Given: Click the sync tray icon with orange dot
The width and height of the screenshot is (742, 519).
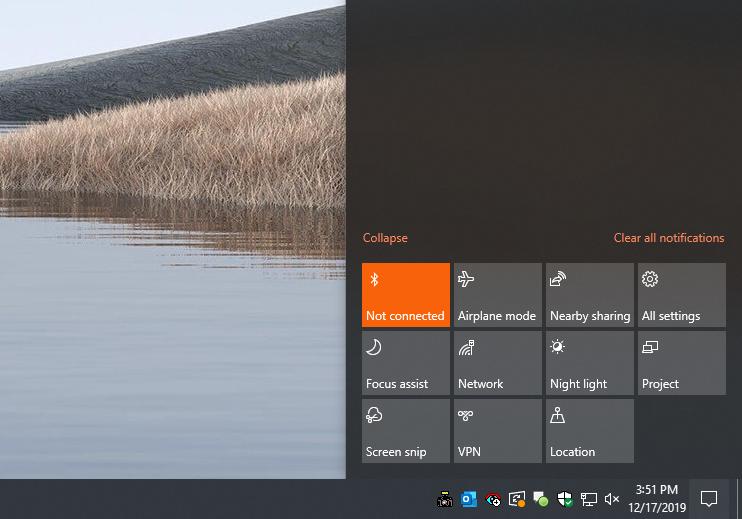Looking at the screenshot, I should [x=517, y=499].
